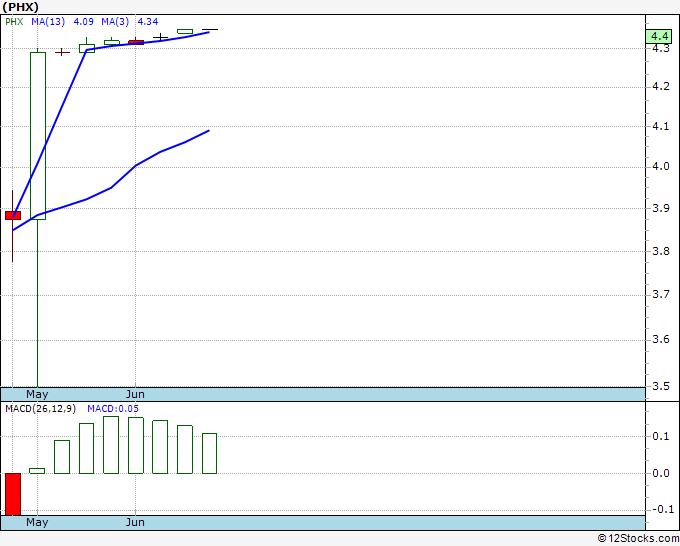Click the red candlestick near 3.9

pos(13,216)
